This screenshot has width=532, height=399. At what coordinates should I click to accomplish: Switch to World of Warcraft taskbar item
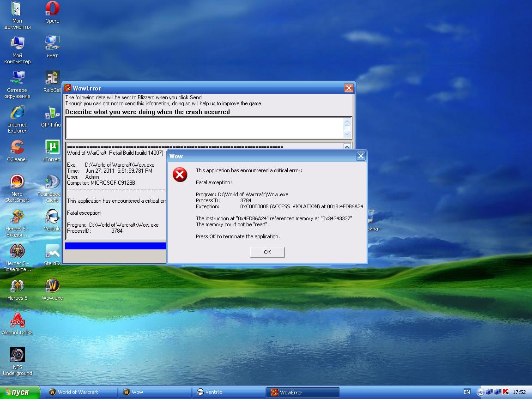[81, 392]
